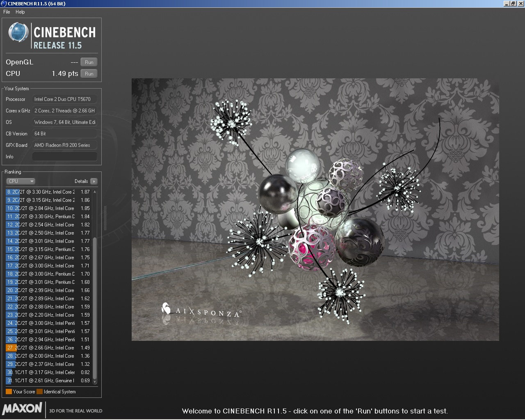Open the Help menu

[x=20, y=12]
